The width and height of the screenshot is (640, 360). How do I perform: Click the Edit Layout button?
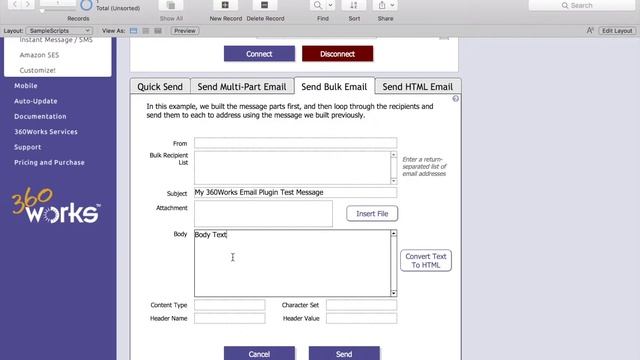[617, 31]
